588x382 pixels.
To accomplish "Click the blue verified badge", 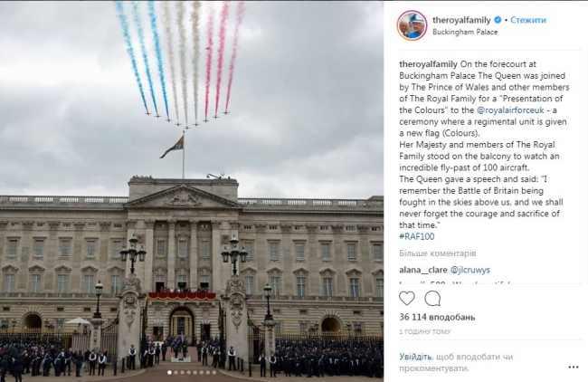I will (498, 20).
